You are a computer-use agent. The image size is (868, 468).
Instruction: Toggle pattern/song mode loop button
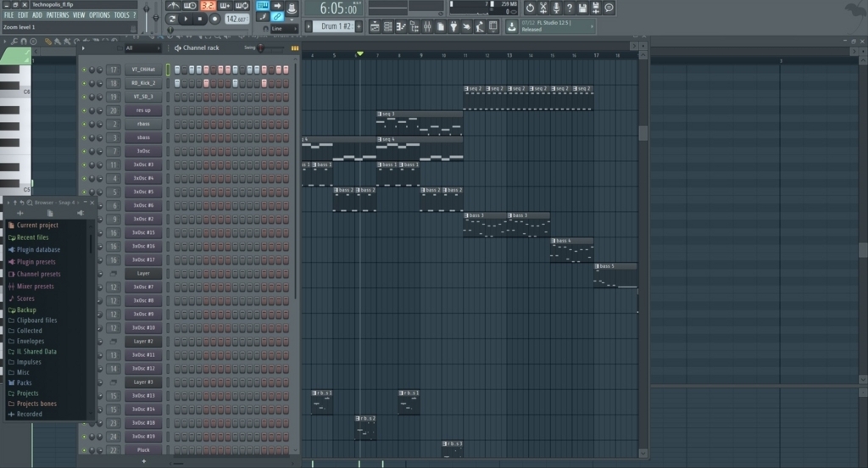point(171,19)
